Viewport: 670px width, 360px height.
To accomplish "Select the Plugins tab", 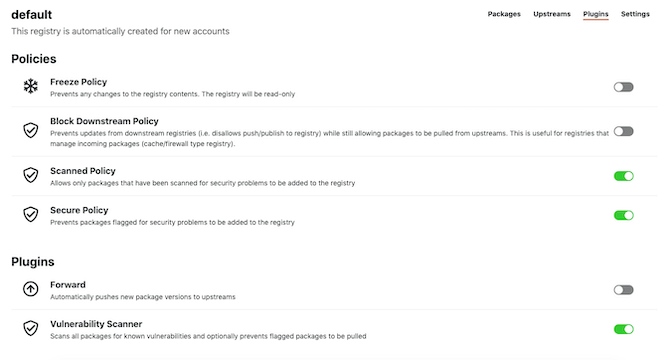I will tap(595, 14).
